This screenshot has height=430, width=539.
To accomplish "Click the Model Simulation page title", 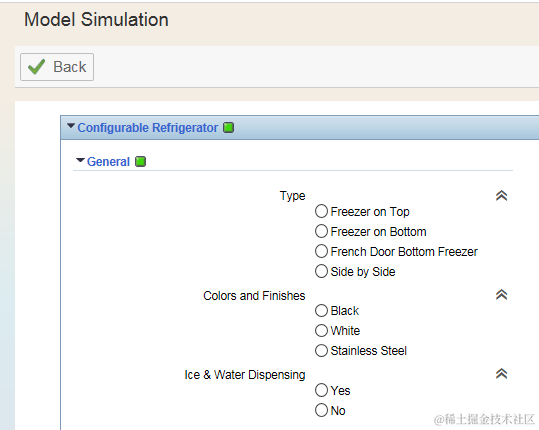I will pos(96,19).
